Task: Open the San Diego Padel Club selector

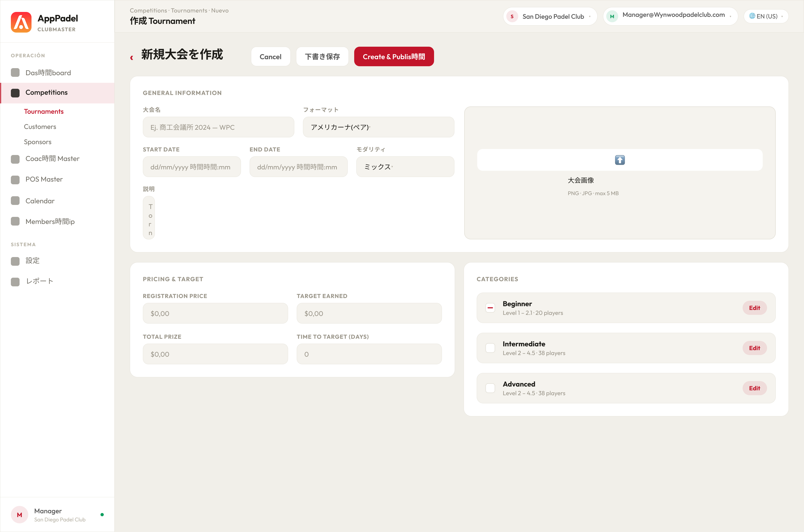Action: click(x=550, y=16)
